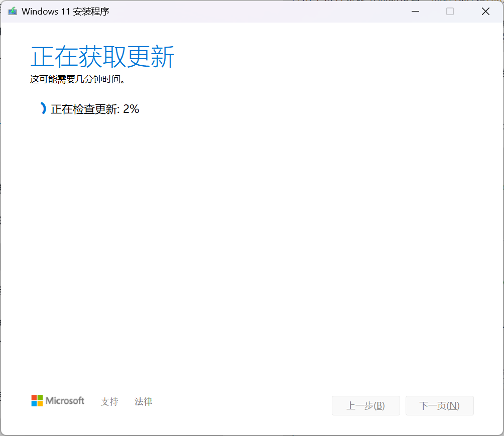Screen dimensions: 504x436
Task: Click the 正在检查更新: 2% status text
Action: 95,109
